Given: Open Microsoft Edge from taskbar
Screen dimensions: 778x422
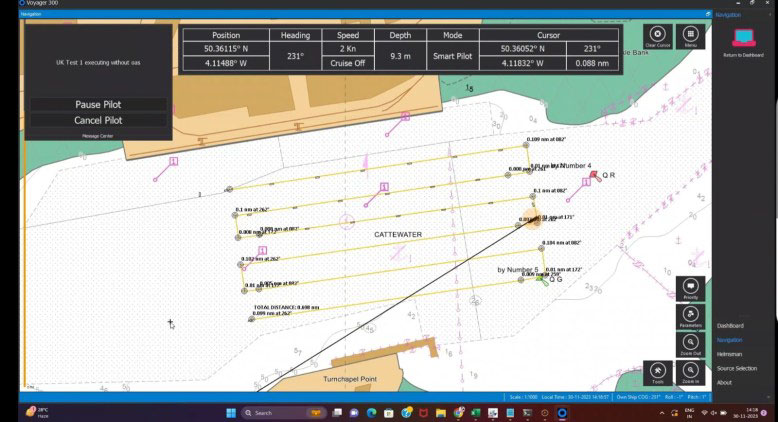Looking at the screenshot, I should click(x=371, y=413).
